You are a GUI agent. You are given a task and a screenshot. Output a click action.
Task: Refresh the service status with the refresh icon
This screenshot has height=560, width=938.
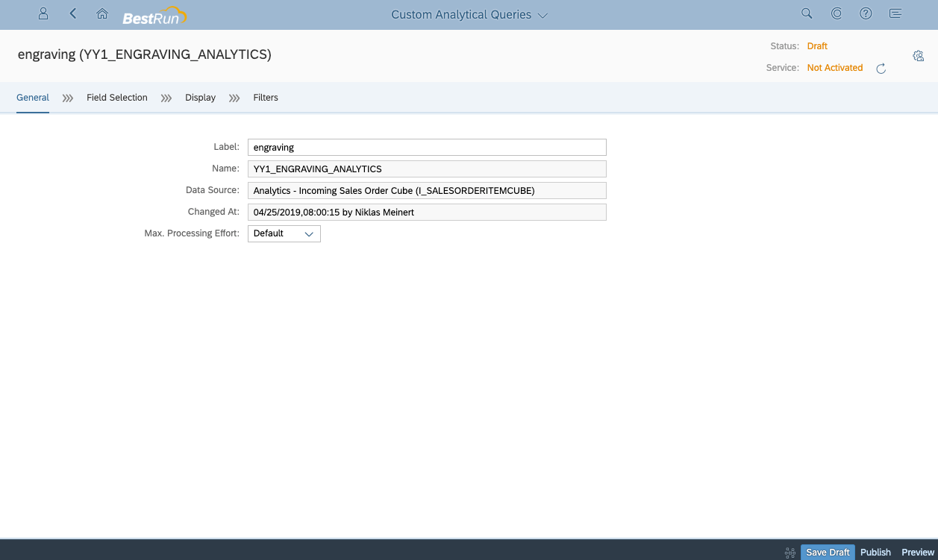881,68
